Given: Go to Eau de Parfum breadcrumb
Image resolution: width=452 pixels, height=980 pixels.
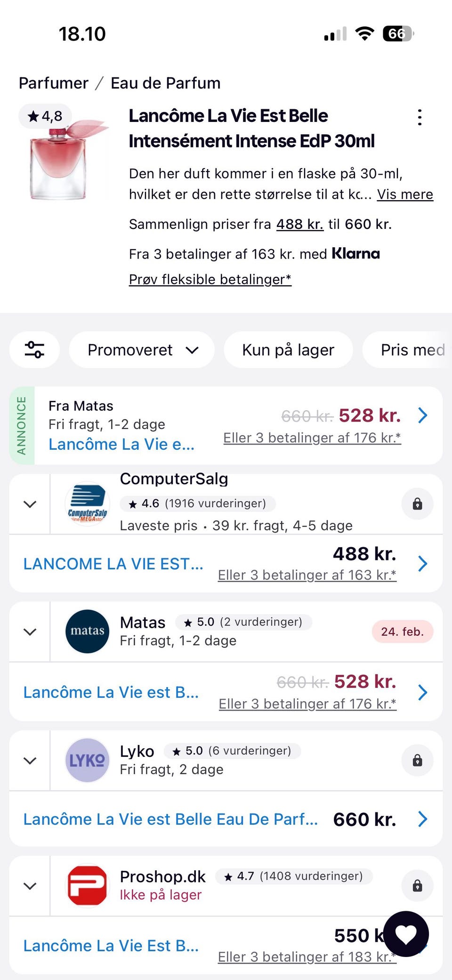Looking at the screenshot, I should pyautogui.click(x=165, y=83).
